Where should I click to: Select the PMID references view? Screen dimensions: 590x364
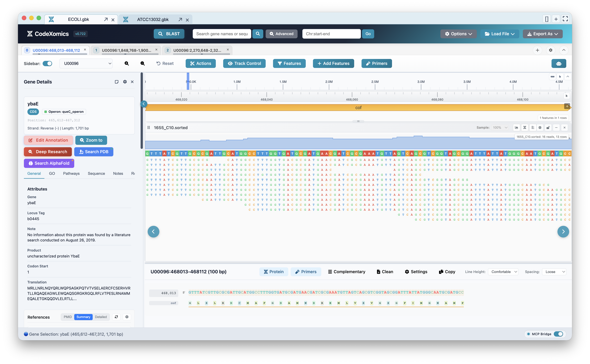[x=68, y=317]
